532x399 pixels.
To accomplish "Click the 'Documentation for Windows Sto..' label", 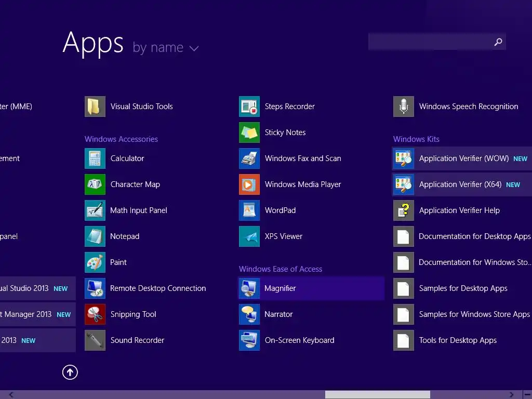I will (475, 262).
